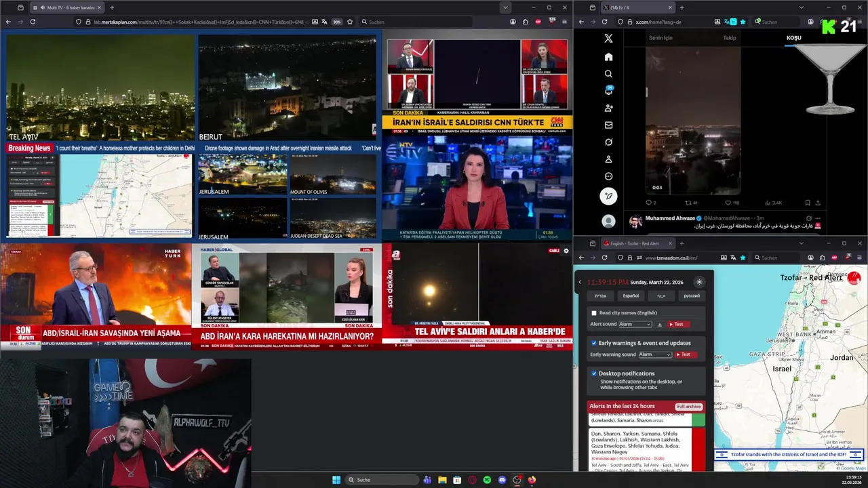Open tab list dropdown in Multi TV window
The image size is (868, 488).
505,7
